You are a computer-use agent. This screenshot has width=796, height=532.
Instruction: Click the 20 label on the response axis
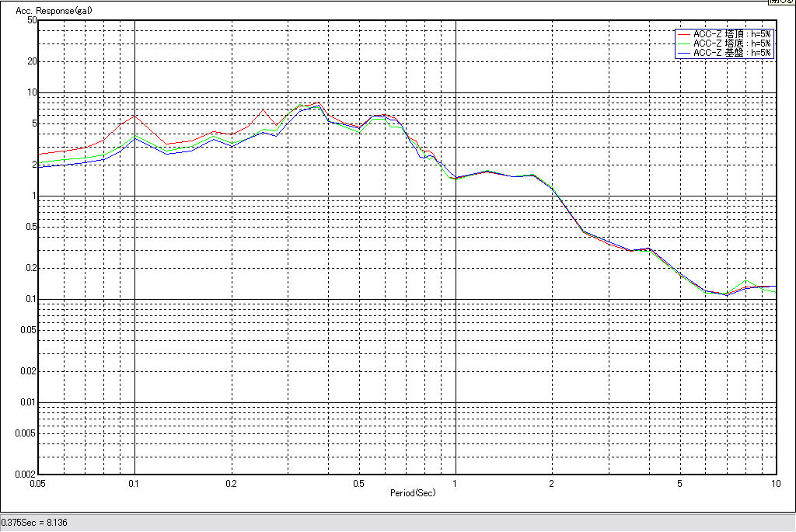32,61
